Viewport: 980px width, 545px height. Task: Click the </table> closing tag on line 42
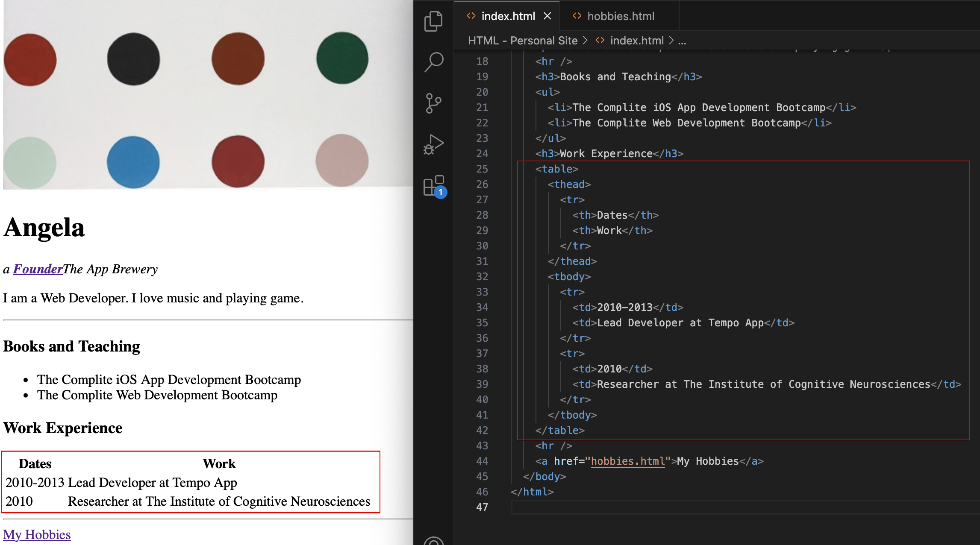[560, 431]
